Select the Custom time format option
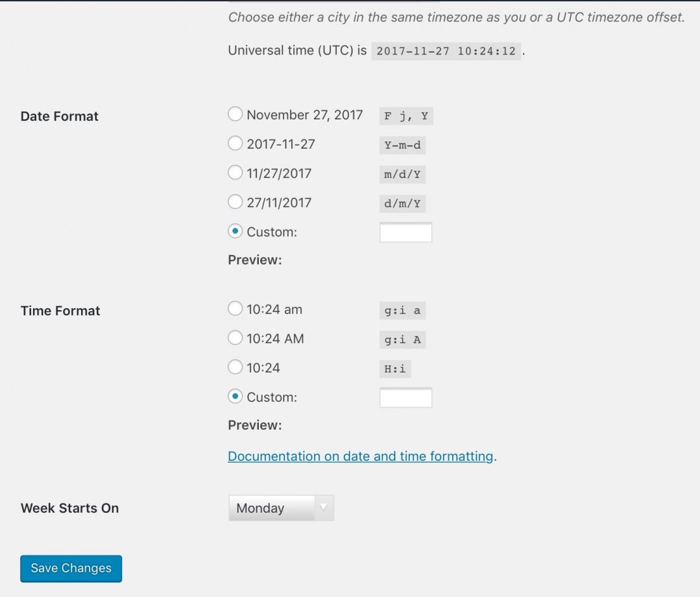 point(235,395)
